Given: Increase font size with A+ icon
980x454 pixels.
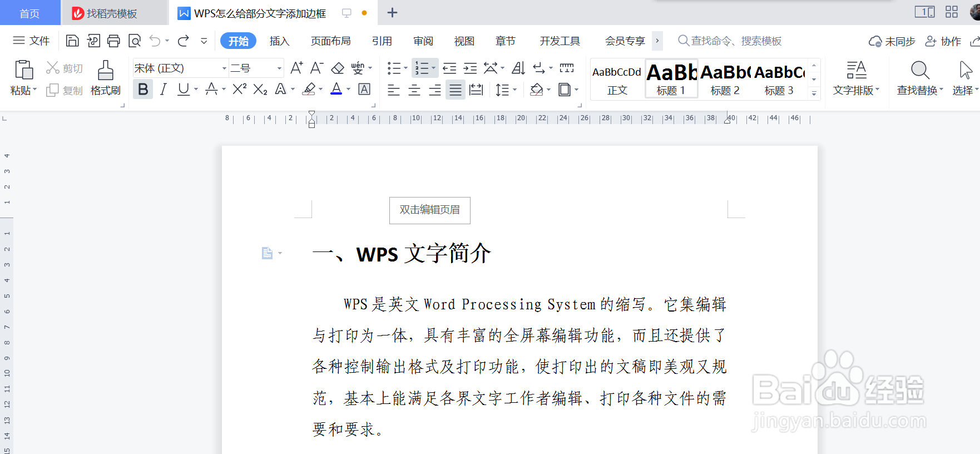Looking at the screenshot, I should point(297,68).
